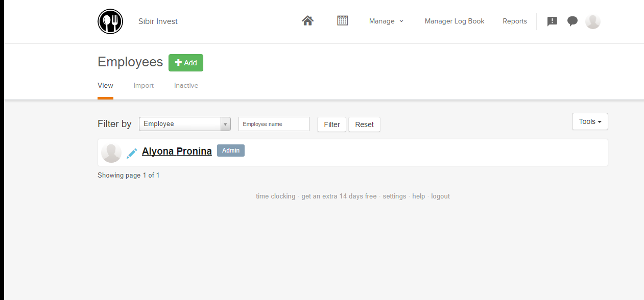Click the user profile avatar in header
This screenshot has width=644, height=300.
click(592, 21)
